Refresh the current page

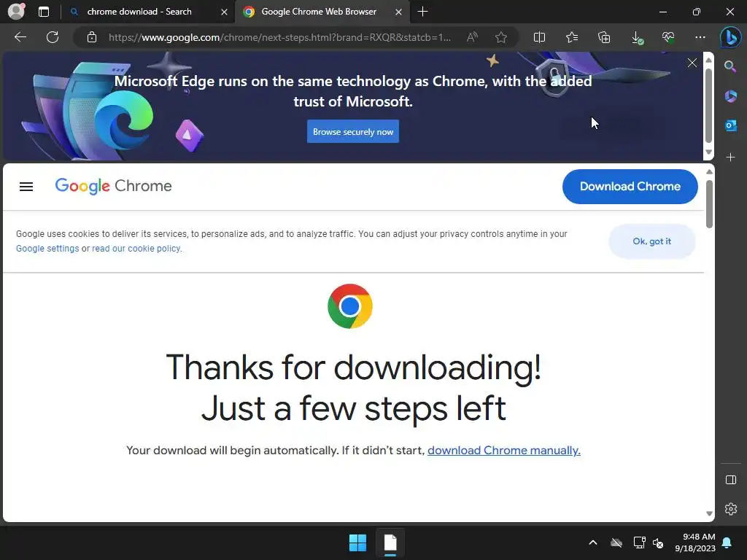tap(53, 37)
